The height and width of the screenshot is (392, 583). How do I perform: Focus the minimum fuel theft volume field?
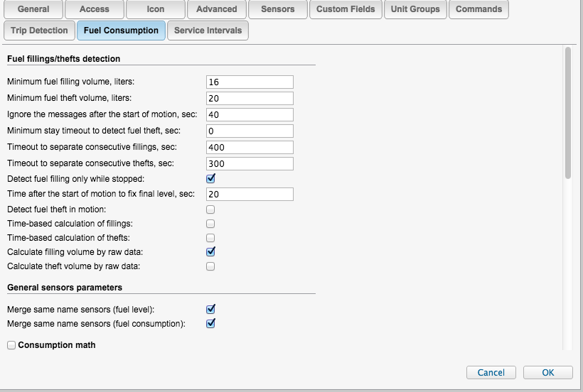pos(250,98)
